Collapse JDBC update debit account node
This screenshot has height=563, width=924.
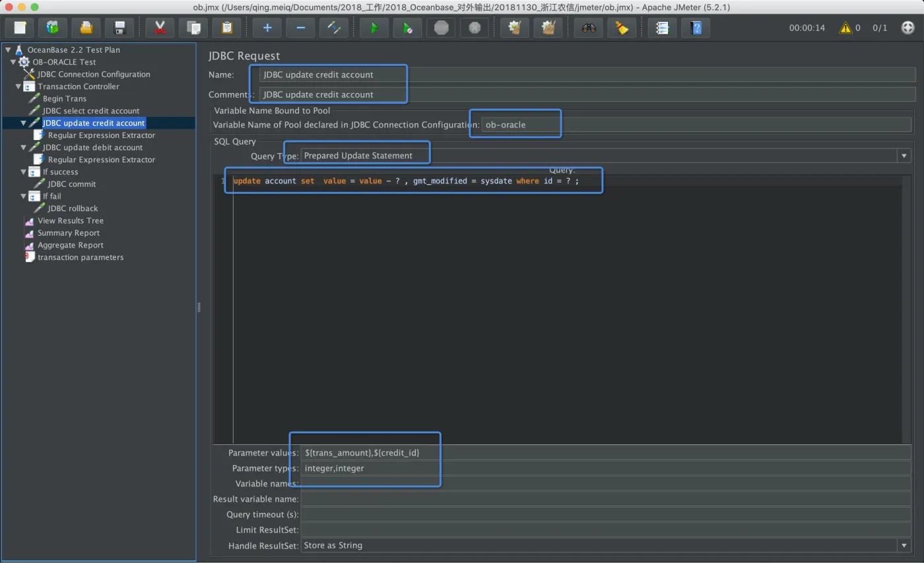23,147
